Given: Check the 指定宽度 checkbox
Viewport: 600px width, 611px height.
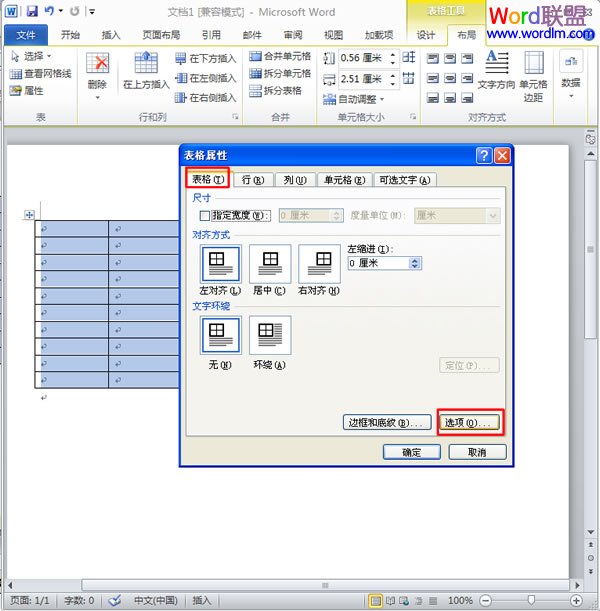Looking at the screenshot, I should (x=205, y=215).
